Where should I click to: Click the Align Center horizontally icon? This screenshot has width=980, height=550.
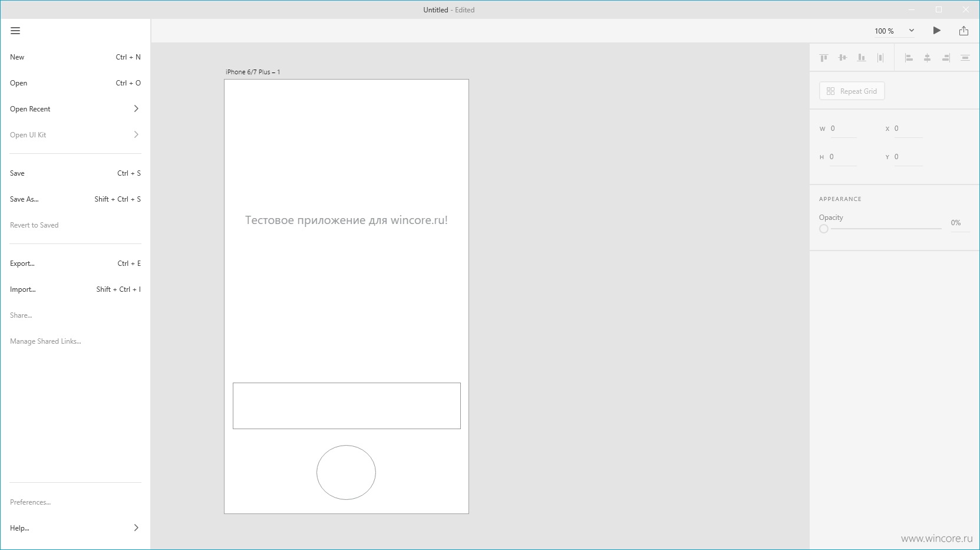928,58
